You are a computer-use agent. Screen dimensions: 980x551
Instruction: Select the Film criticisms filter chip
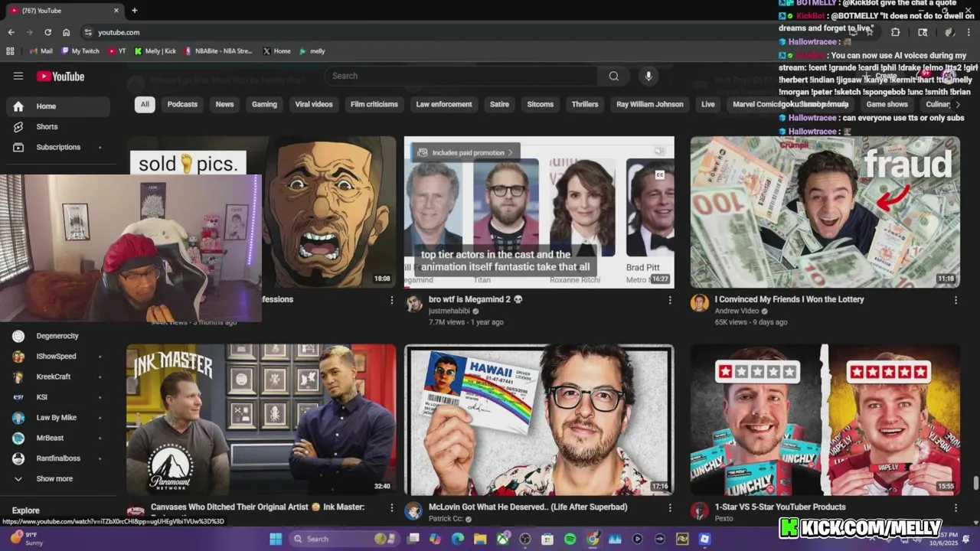point(374,104)
